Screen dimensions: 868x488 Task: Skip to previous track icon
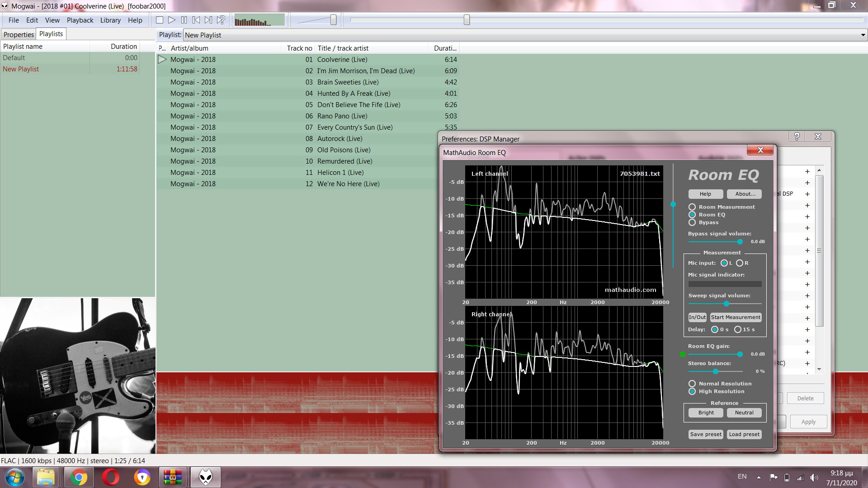(x=196, y=20)
